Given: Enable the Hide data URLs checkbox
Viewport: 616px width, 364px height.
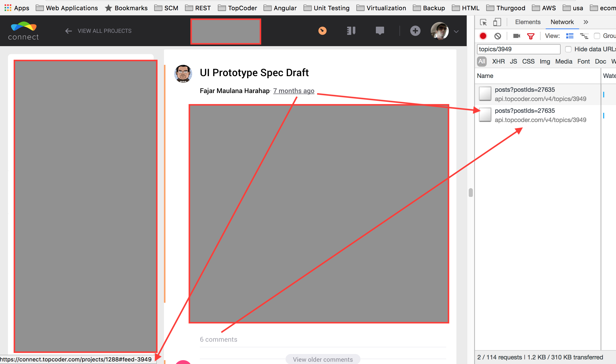Looking at the screenshot, I should click(568, 49).
